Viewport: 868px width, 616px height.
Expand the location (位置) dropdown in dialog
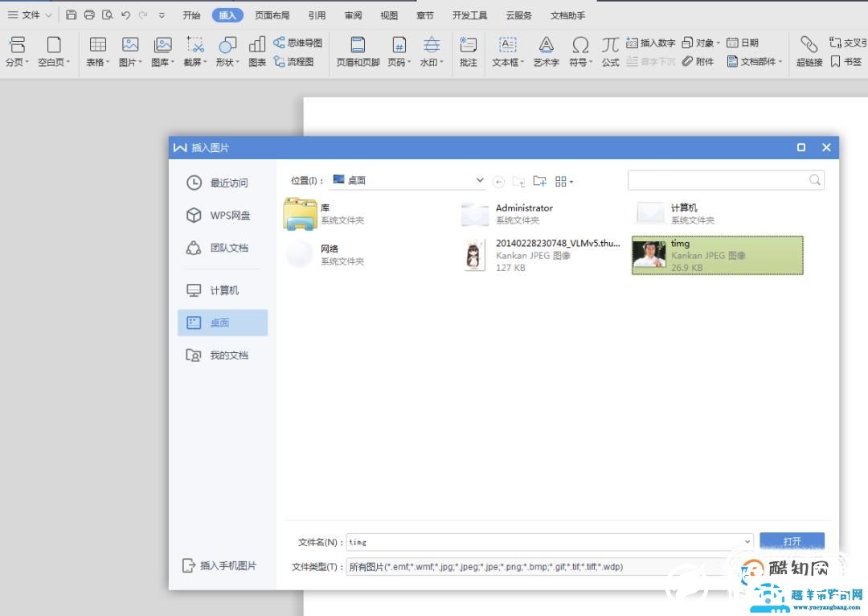[479, 180]
